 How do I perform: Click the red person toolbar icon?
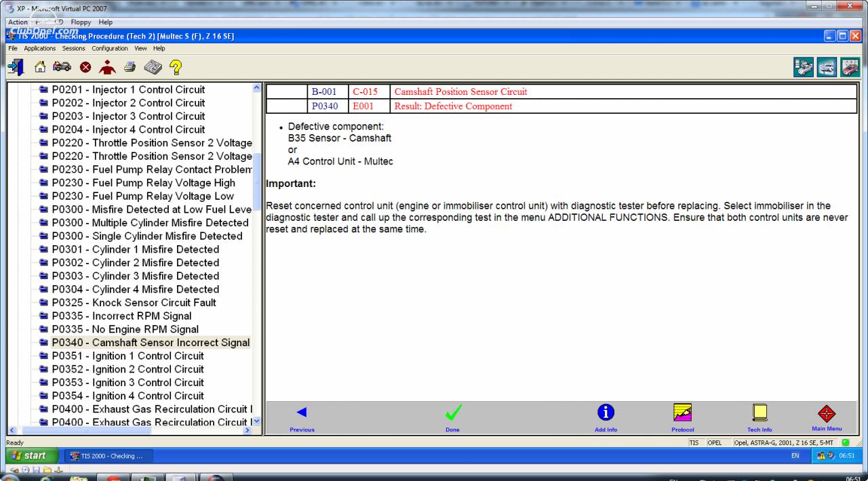point(106,67)
